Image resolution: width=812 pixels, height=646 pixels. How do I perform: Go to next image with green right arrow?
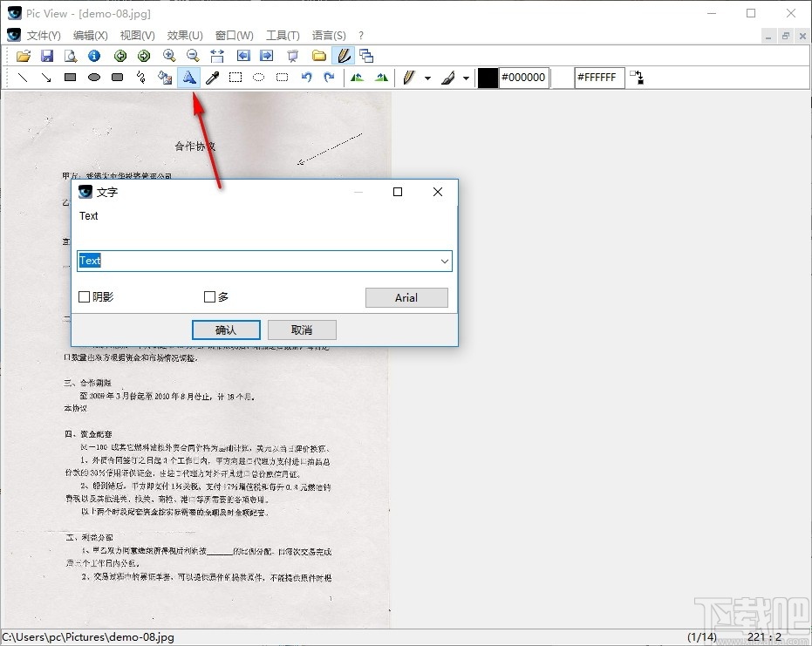tap(144, 56)
